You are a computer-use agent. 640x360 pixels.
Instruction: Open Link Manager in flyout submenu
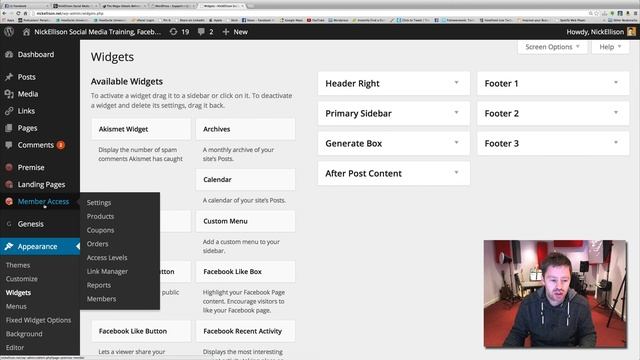click(x=107, y=271)
